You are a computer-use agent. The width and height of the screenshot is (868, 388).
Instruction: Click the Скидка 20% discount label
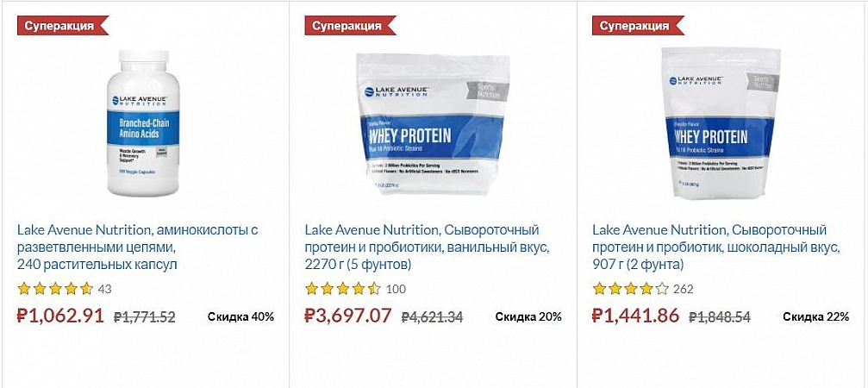pyautogui.click(x=528, y=316)
